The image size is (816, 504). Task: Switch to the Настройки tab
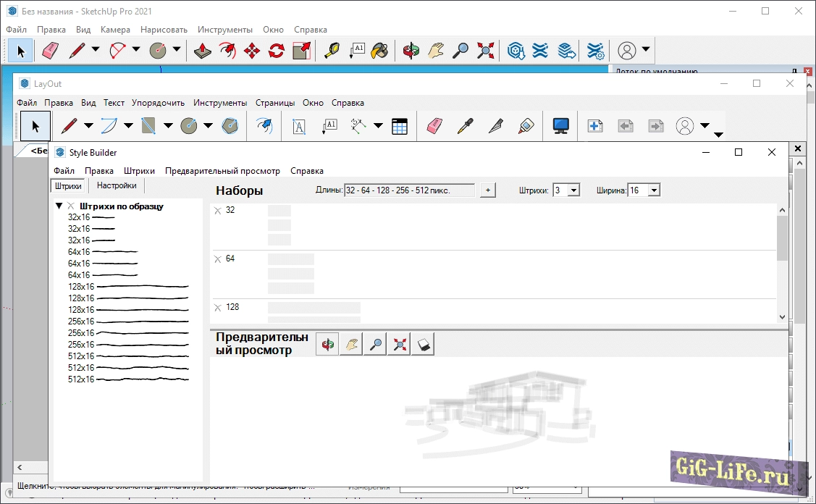(117, 185)
